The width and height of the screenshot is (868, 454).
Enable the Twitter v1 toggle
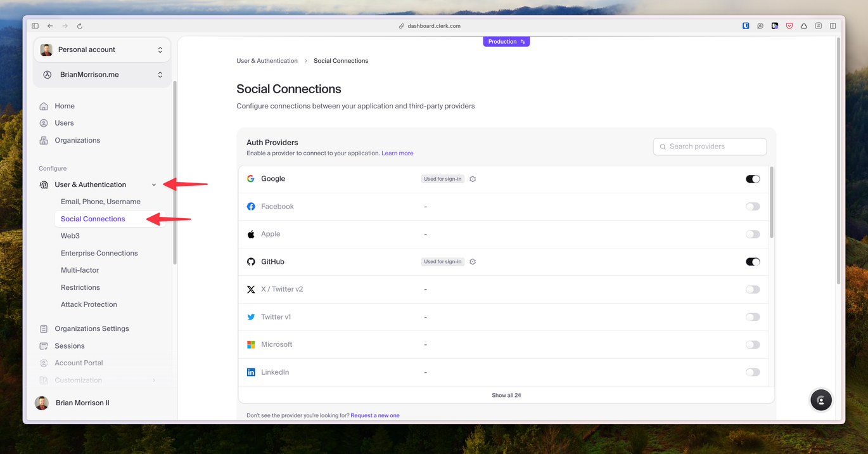click(x=753, y=317)
